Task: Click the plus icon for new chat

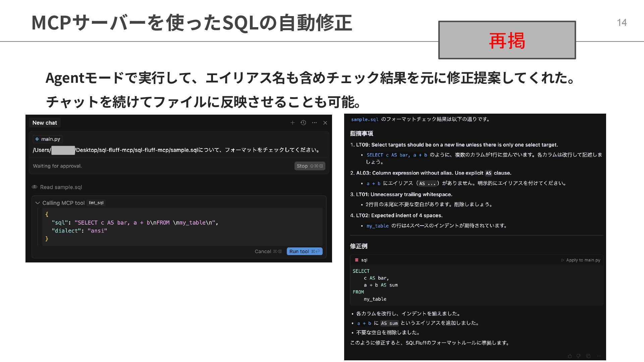Action: 292,123
